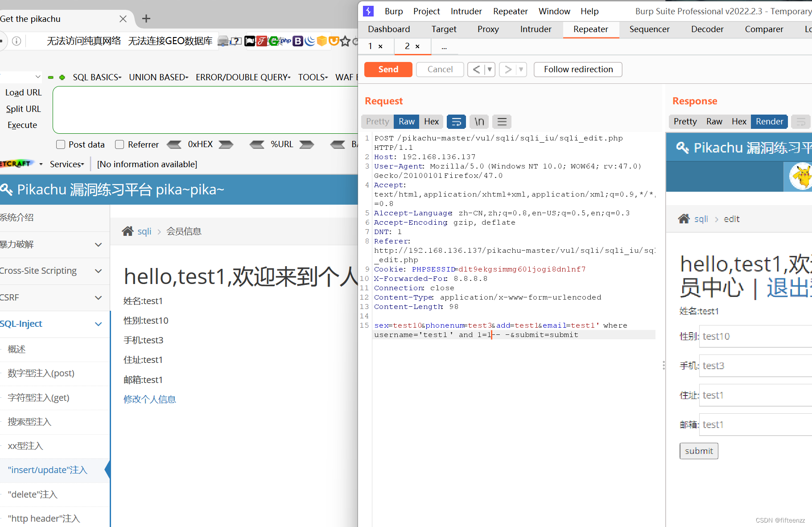
Task: Click the Burp Suite logo icon
Action: 368,11
